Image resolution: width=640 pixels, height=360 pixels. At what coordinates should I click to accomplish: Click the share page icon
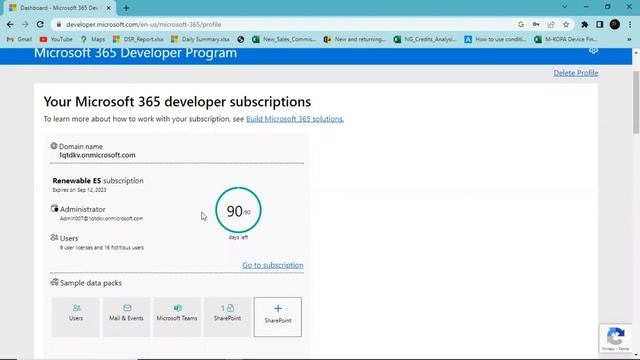point(551,24)
